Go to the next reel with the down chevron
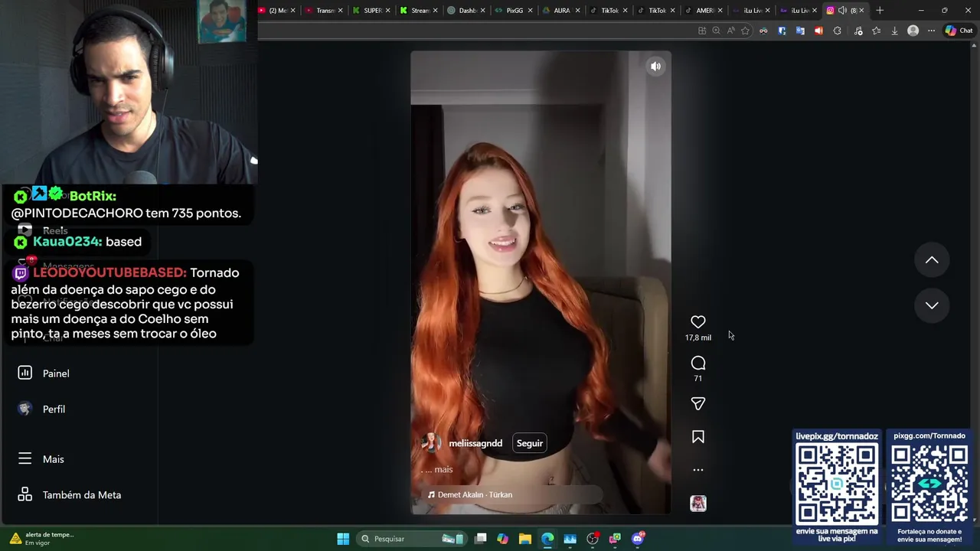Image resolution: width=980 pixels, height=551 pixels. [x=932, y=305]
